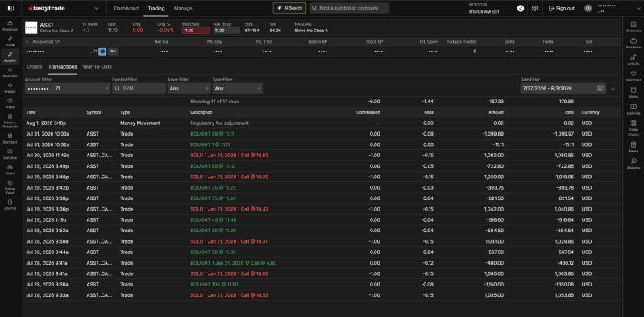
Task: Sort by the Time column header
Action: coord(31,112)
